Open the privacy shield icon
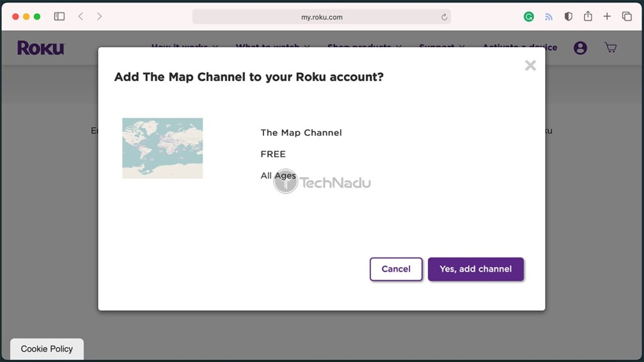Image resolution: width=644 pixels, height=362 pixels. 569,16
